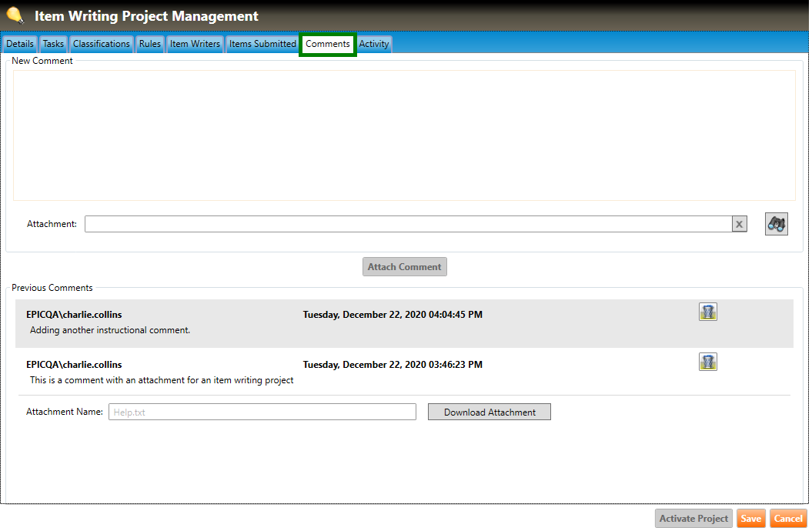Screen dimensions: 812x531
Task: Open the Rules tab
Action: [x=149, y=44]
